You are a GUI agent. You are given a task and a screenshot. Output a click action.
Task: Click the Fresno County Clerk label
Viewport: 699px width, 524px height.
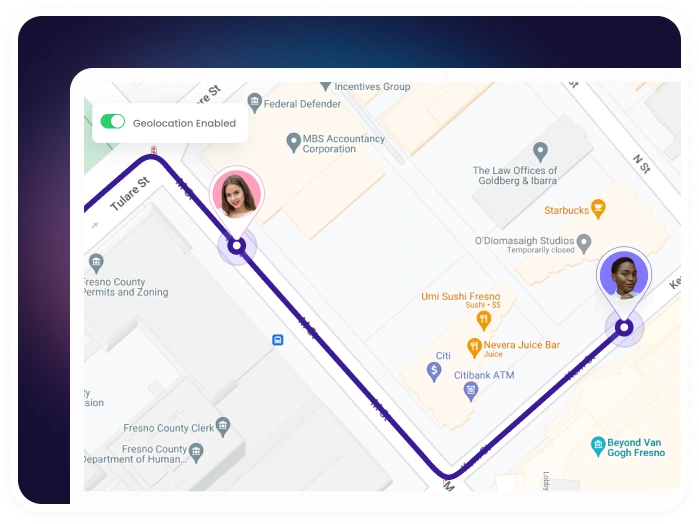(x=169, y=428)
